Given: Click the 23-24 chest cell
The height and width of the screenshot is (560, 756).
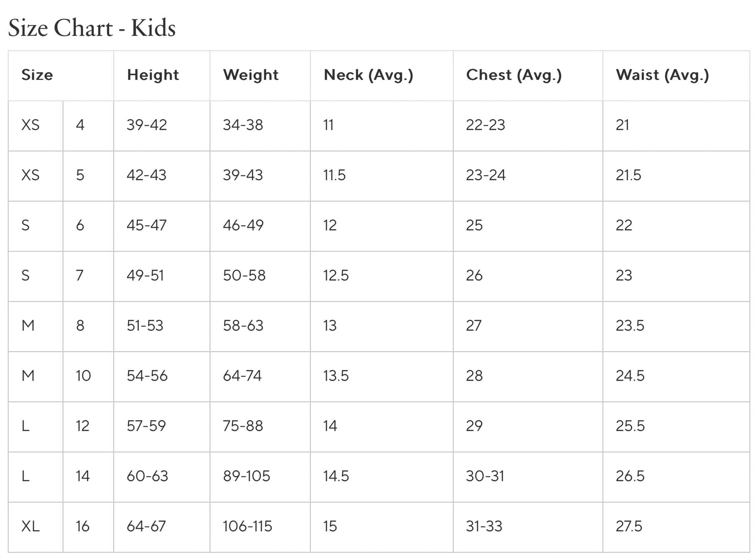Looking at the screenshot, I should coord(486,175).
